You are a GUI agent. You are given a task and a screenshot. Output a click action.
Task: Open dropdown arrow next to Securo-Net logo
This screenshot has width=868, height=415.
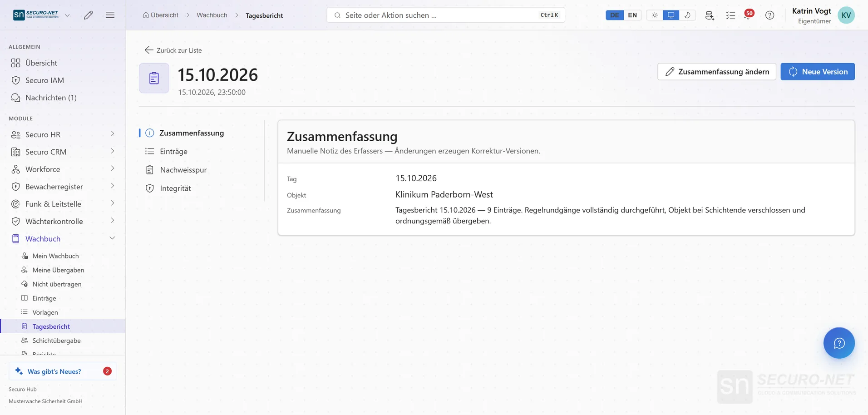[x=67, y=15]
